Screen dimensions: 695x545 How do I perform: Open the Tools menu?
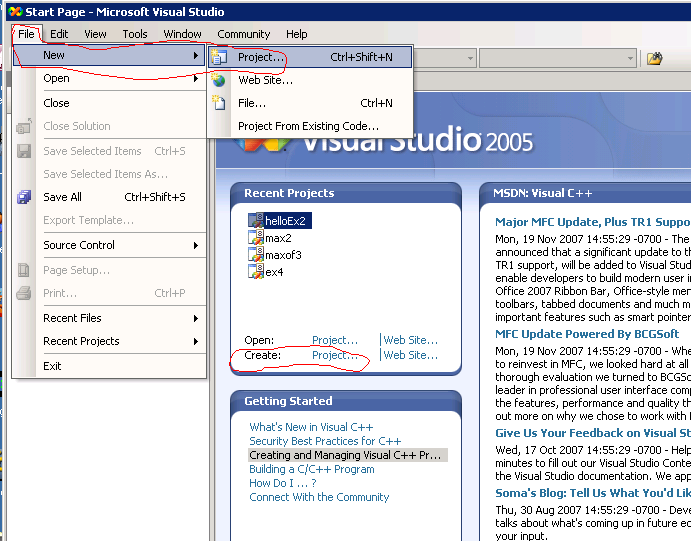(135, 34)
